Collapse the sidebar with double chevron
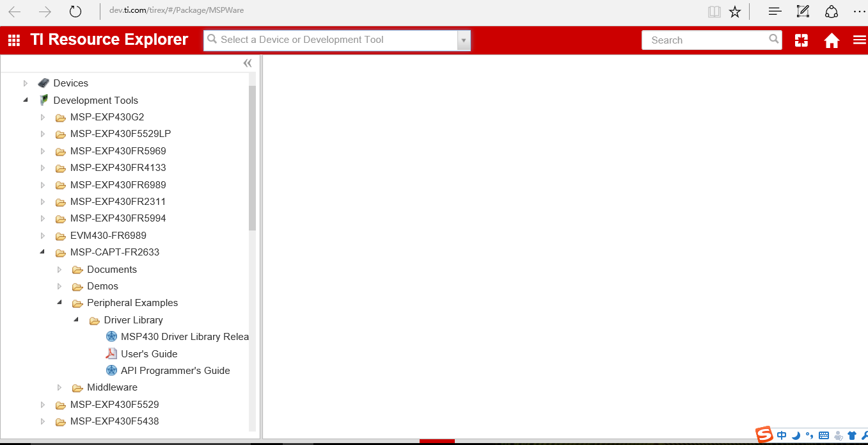Image resolution: width=868 pixels, height=445 pixels. [x=248, y=63]
